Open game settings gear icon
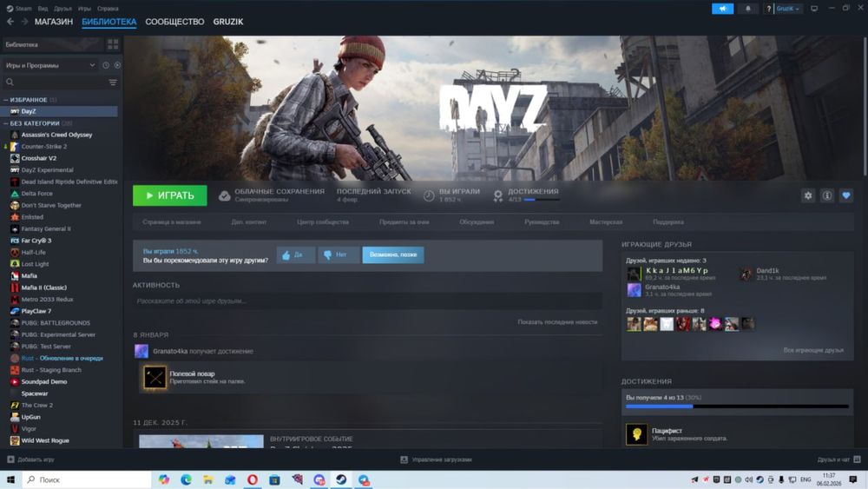This screenshot has height=489, width=868. (807, 195)
